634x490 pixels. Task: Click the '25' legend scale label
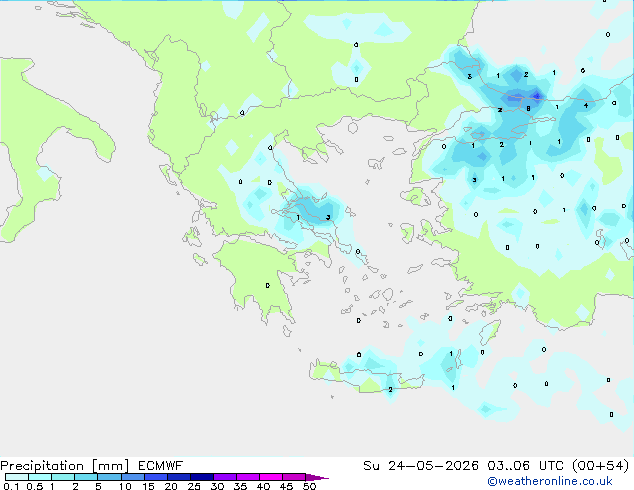pyautogui.click(x=194, y=486)
